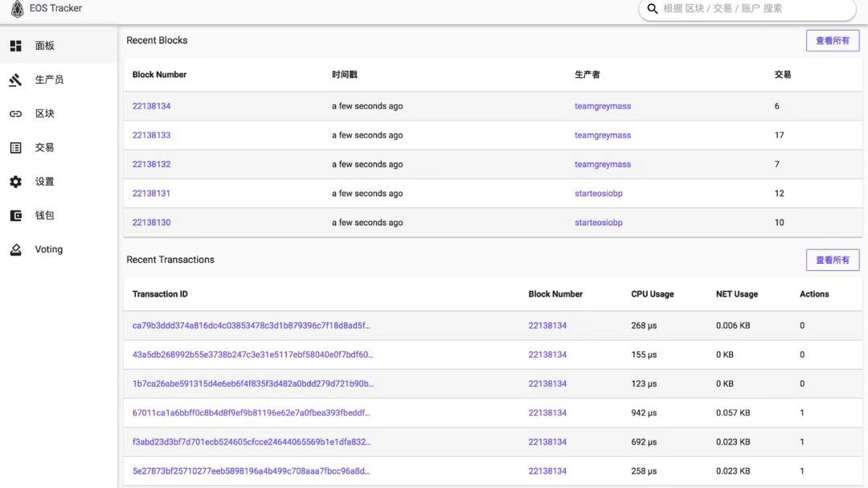Click the 0.006 KB NET usage value
The height and width of the screenshot is (488, 868).
[x=733, y=326]
